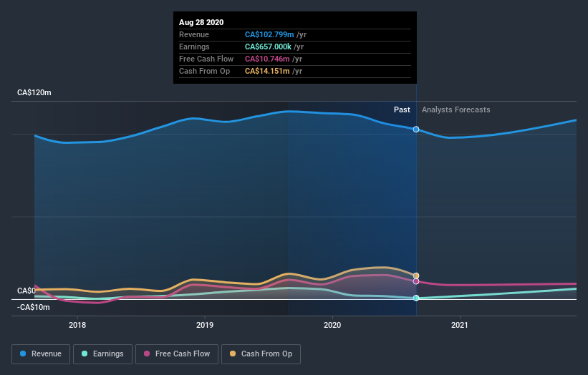
Task: Toggle the Free Cash Flow legend button
Action: (177, 354)
